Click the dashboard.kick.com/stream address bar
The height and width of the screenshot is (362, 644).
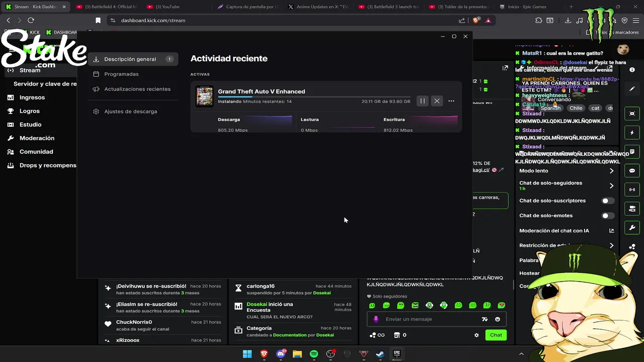287,20
